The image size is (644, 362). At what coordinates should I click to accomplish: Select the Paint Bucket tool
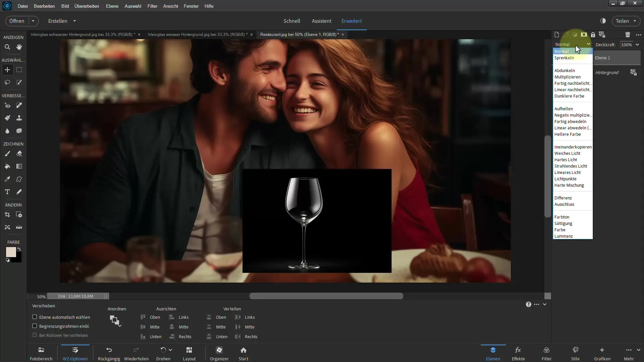(7, 166)
